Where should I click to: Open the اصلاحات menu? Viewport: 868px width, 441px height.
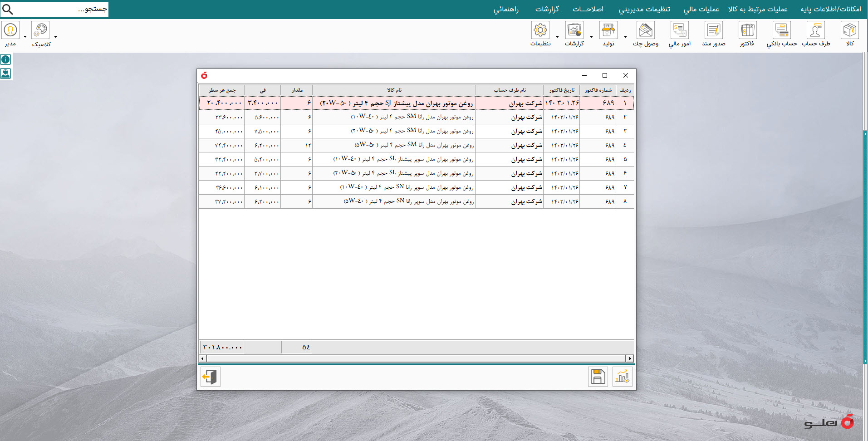pyautogui.click(x=588, y=9)
